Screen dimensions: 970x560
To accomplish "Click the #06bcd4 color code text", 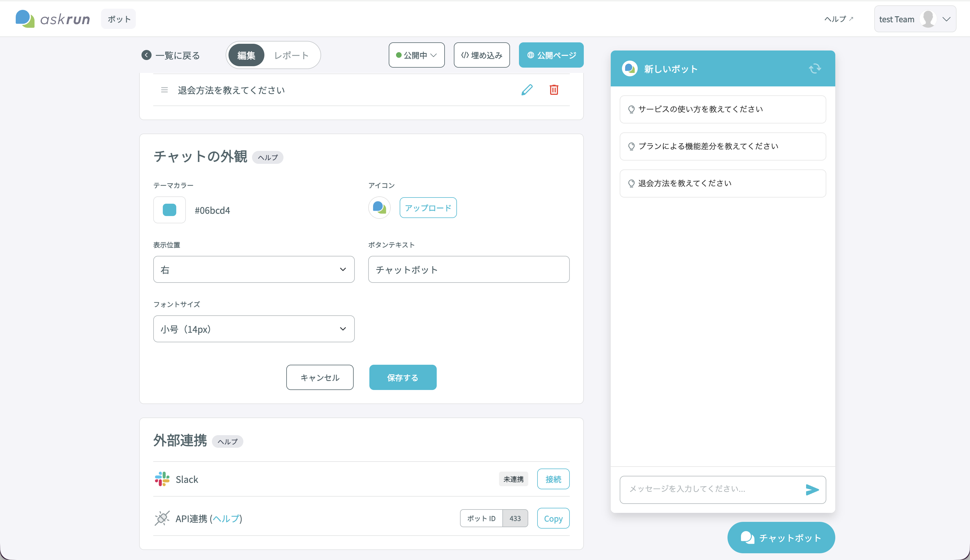I will tap(212, 210).
